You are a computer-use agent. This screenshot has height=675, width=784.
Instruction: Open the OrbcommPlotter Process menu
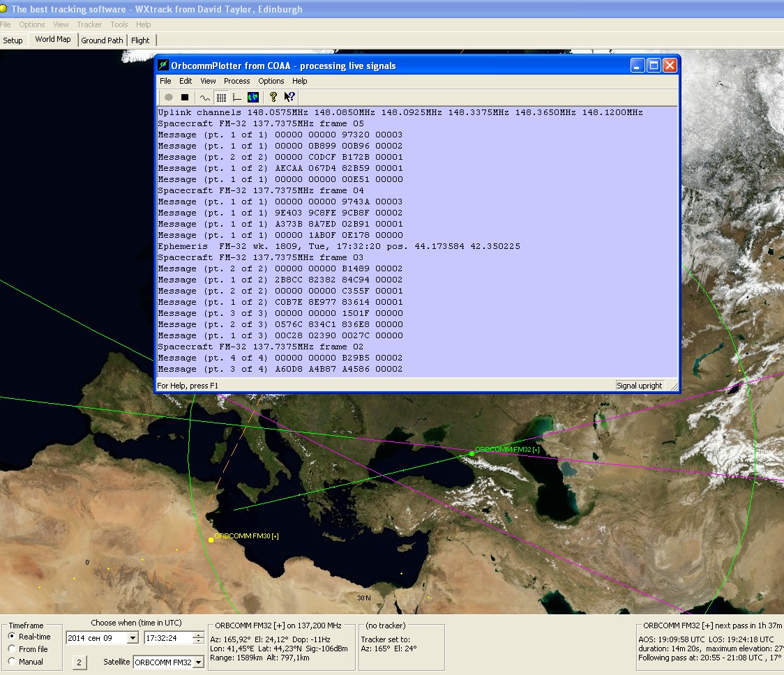pos(237,81)
